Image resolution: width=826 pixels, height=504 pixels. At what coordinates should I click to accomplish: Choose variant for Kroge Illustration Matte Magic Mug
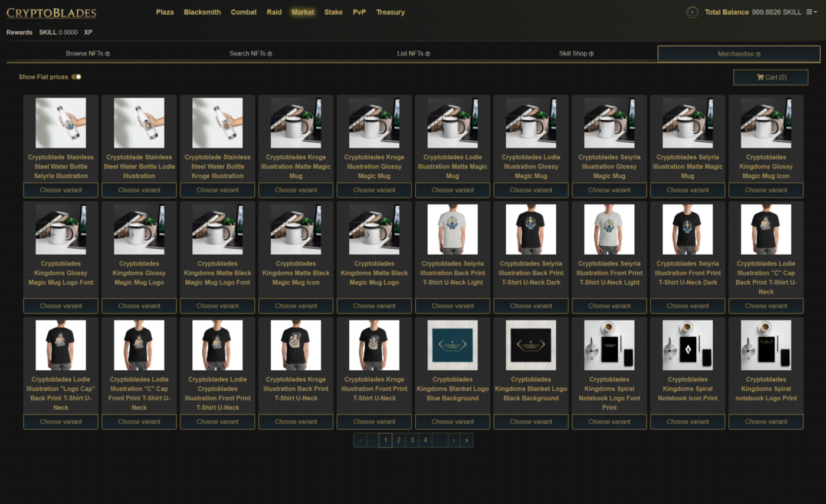coord(296,190)
